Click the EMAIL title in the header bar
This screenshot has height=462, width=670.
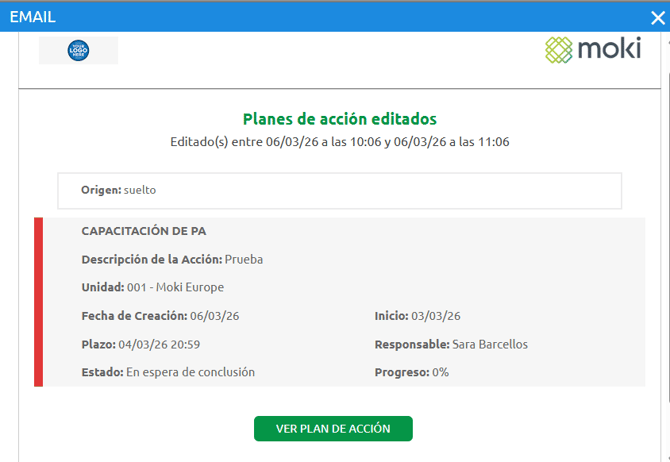(x=32, y=17)
